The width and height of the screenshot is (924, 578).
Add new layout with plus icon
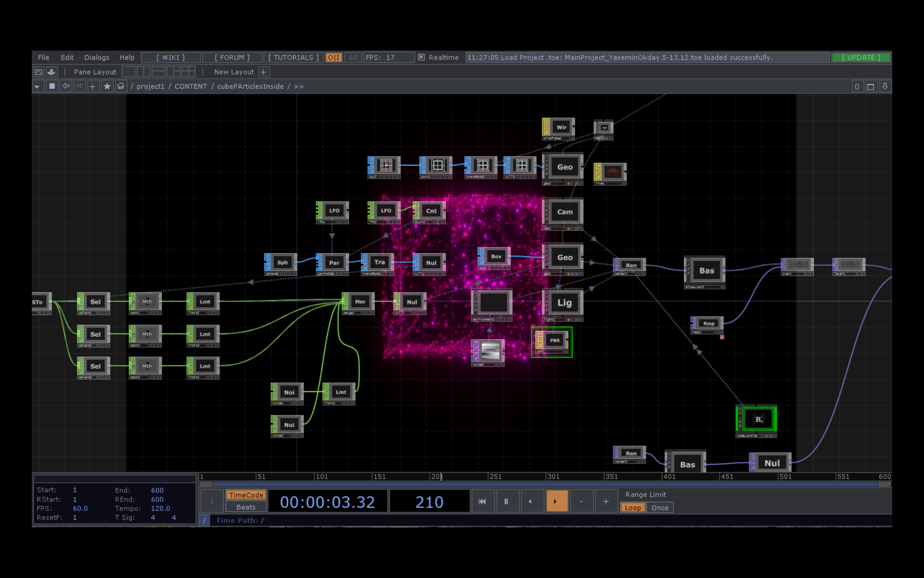point(263,72)
